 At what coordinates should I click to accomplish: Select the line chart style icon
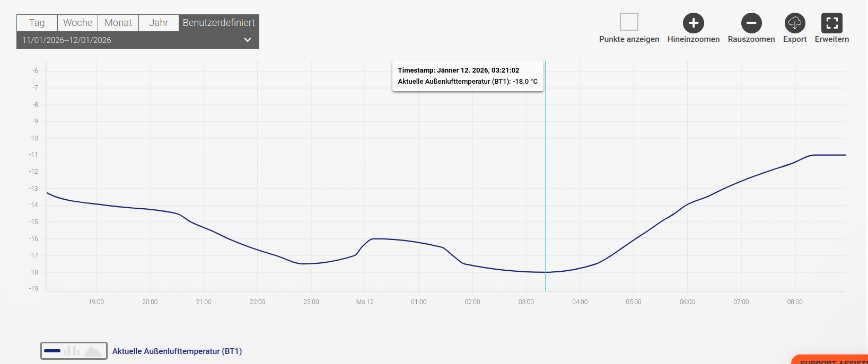pos(52,351)
